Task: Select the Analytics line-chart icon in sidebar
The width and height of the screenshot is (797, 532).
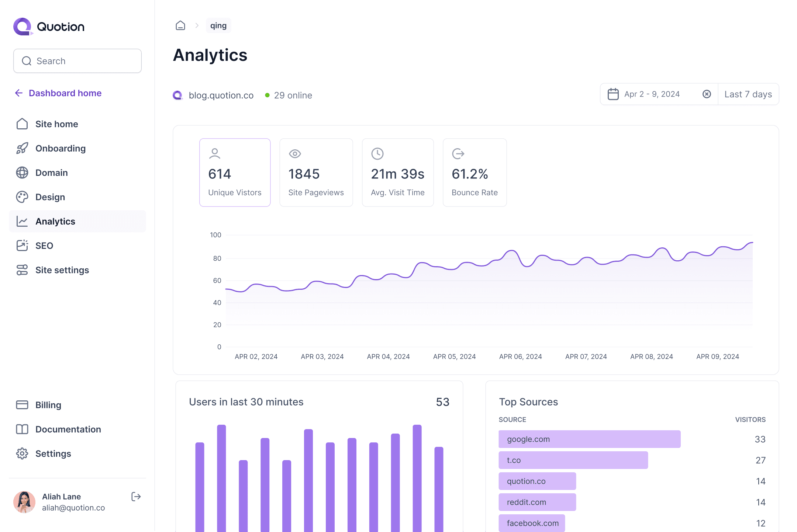Action: [x=22, y=221]
